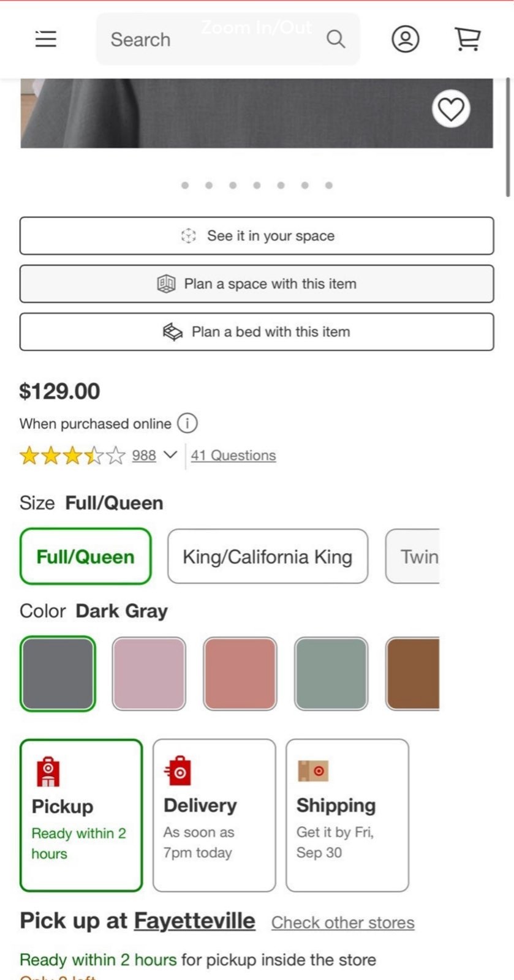Open the account profile icon
Screen dimensions: 514x980
[406, 39]
